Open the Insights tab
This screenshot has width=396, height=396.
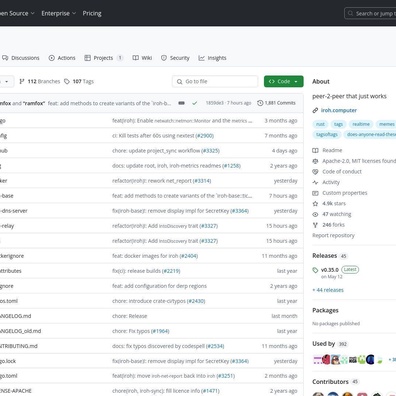[212, 58]
